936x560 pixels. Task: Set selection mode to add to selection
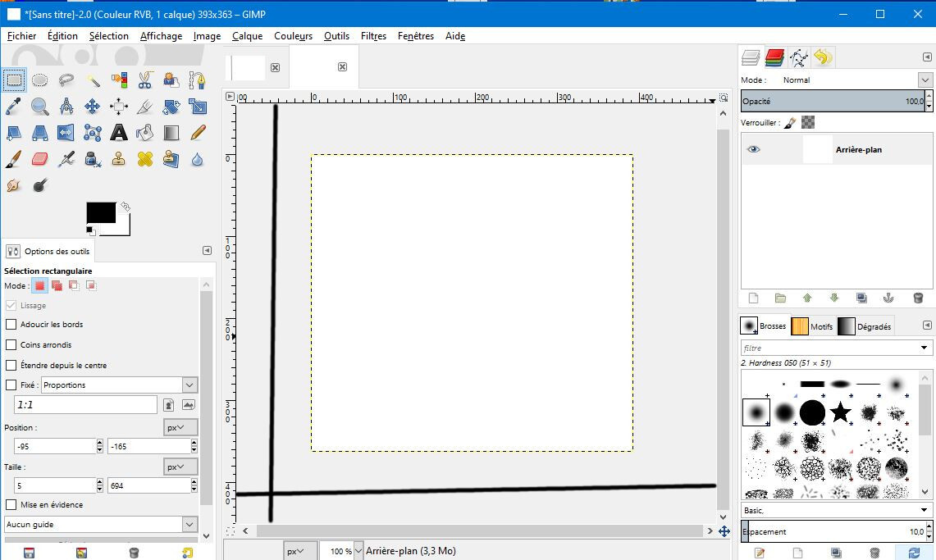tap(57, 285)
